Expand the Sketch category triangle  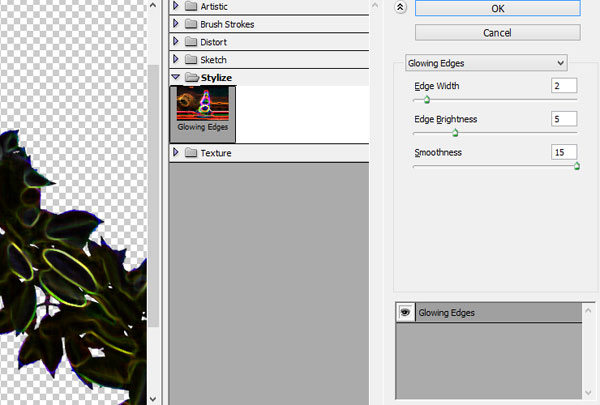click(x=177, y=60)
